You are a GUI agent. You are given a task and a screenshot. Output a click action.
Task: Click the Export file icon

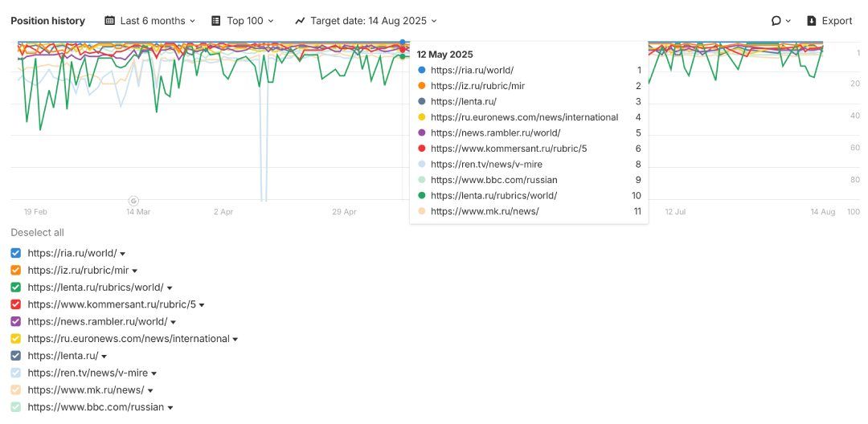coord(811,21)
